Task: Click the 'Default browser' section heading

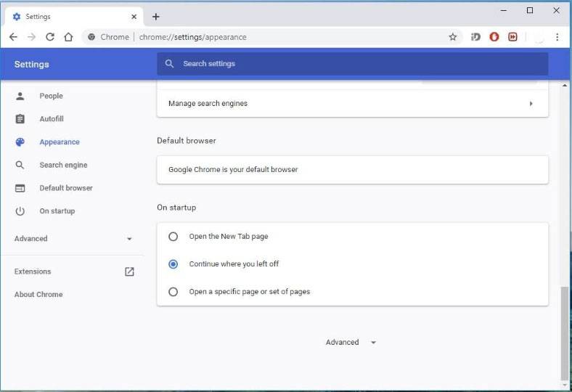Action: [x=187, y=141]
